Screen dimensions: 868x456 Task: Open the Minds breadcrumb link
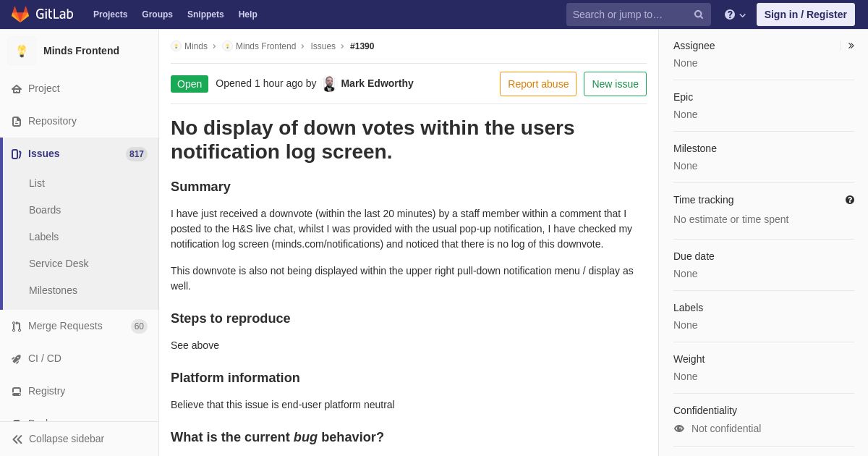tap(196, 46)
